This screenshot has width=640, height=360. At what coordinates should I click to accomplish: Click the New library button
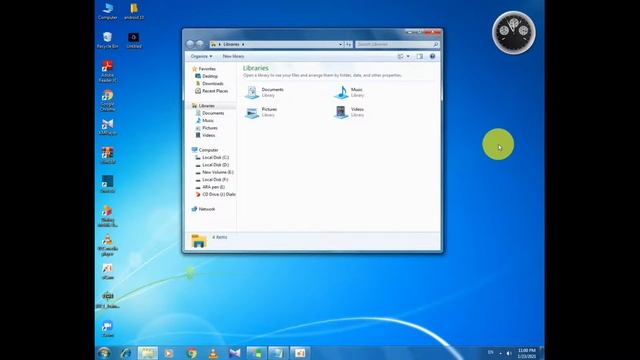point(233,56)
